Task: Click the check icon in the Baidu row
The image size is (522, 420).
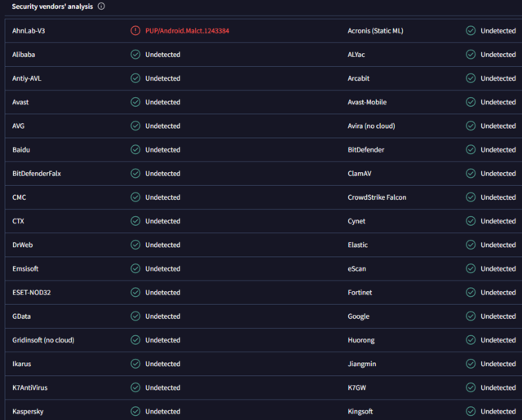Action: point(135,149)
